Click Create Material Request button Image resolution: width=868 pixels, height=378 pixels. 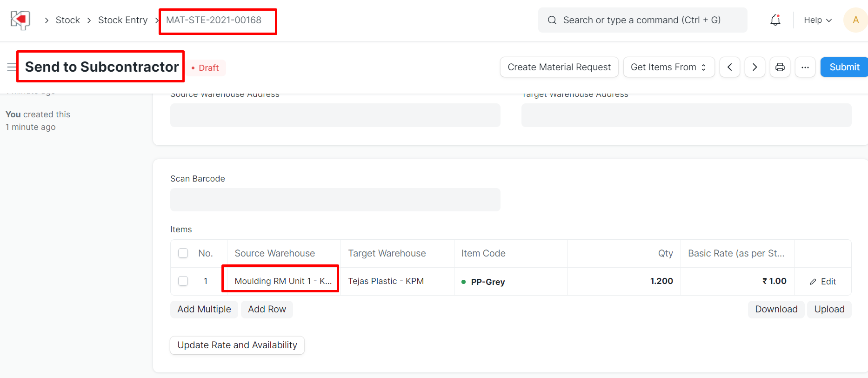pyautogui.click(x=559, y=67)
